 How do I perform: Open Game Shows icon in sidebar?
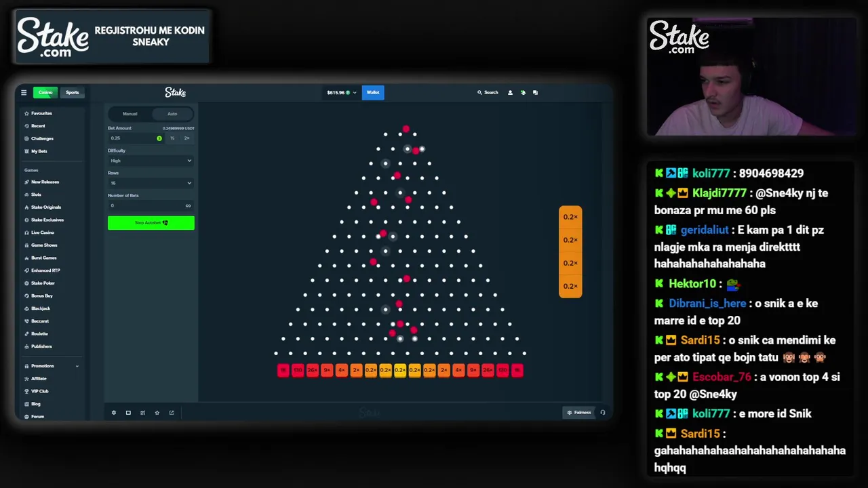click(x=26, y=245)
